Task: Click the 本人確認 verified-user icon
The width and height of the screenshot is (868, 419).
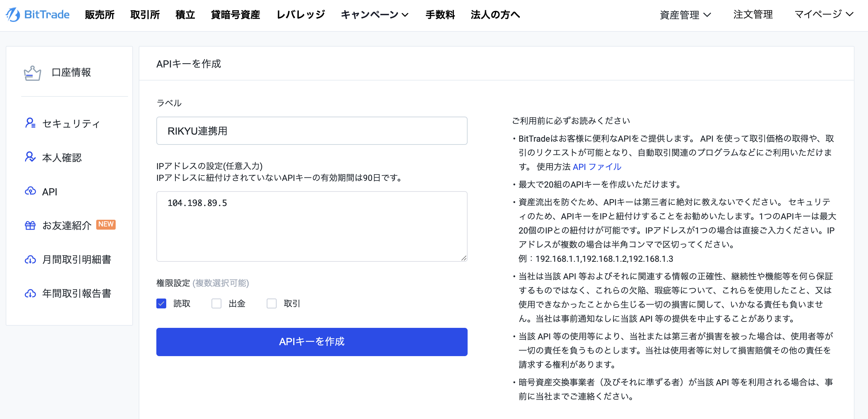Action: tap(30, 157)
